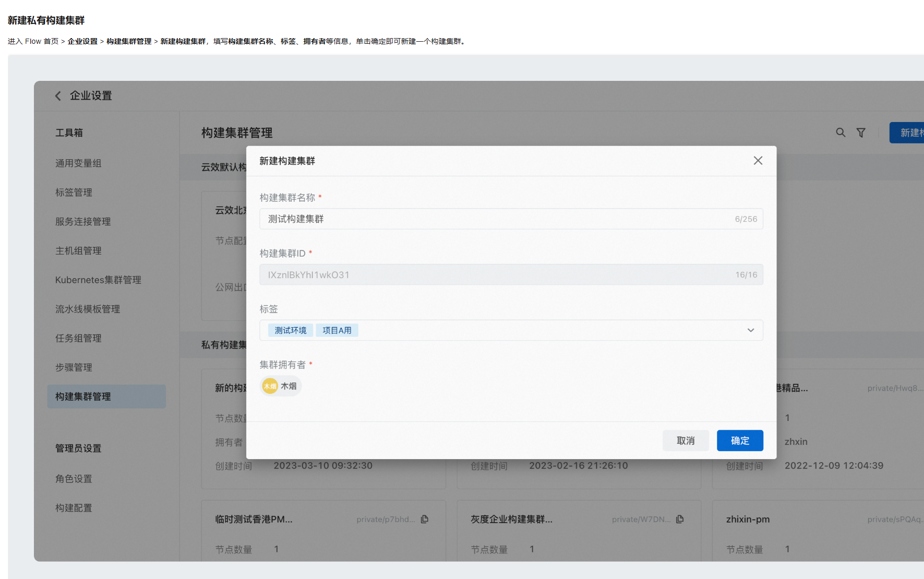This screenshot has width=924, height=579.
Task: Click the 项目A用 tag chip
Action: coord(337,330)
